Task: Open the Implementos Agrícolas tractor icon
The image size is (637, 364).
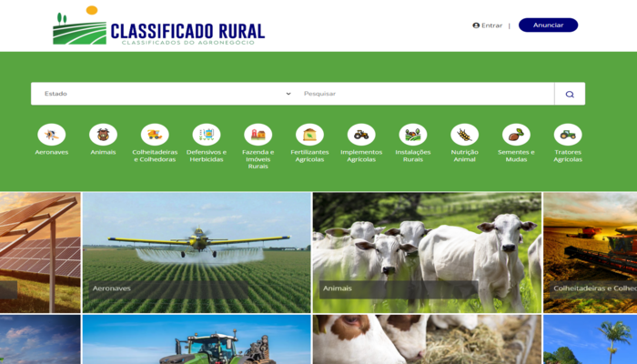Action: [x=361, y=135]
